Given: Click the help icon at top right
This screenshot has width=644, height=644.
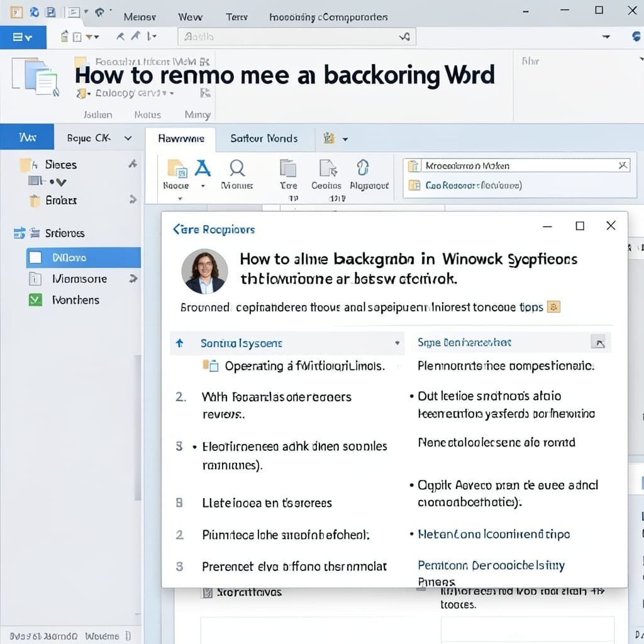Looking at the screenshot, I should [636, 36].
